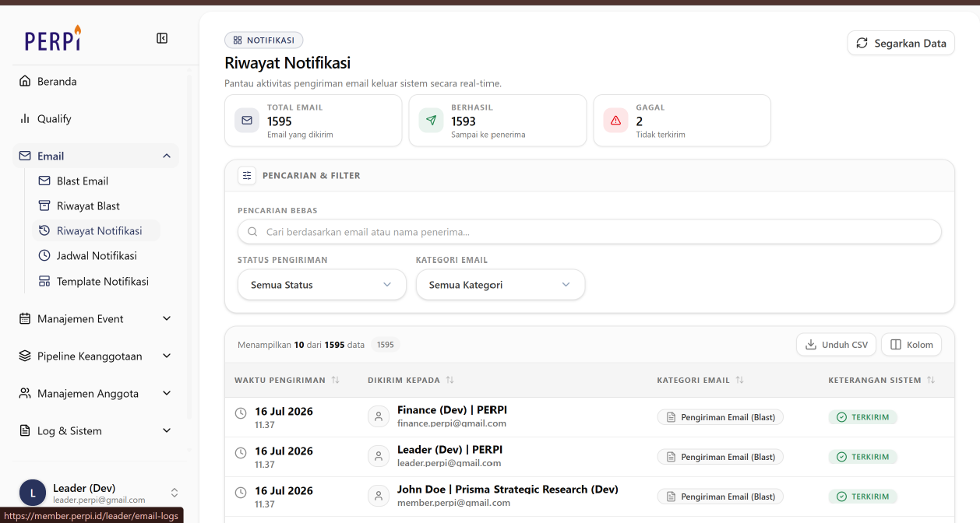Expand Pipeline Keanggotaan section

[x=96, y=356]
